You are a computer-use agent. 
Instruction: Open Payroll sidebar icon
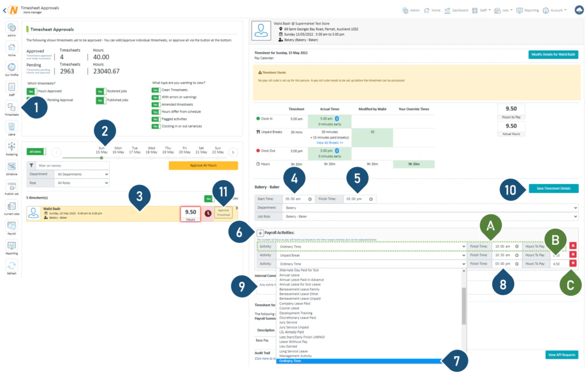point(11,226)
